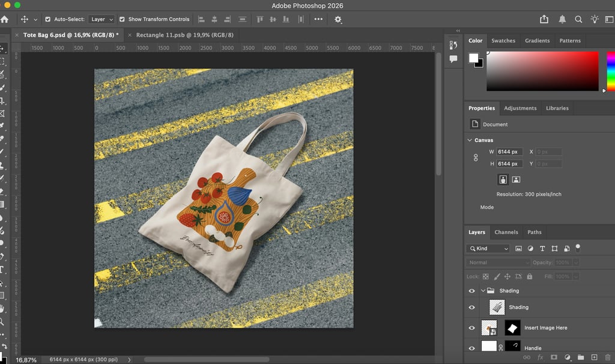Viewport: 615px width, 364px height.
Task: Switch to Rectangle 11.psb document tab
Action: pyautogui.click(x=185, y=35)
